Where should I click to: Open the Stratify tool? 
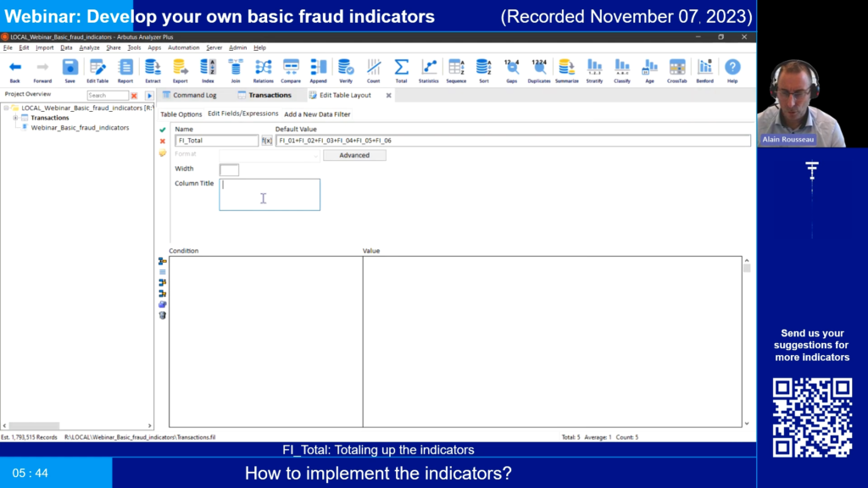coord(594,71)
